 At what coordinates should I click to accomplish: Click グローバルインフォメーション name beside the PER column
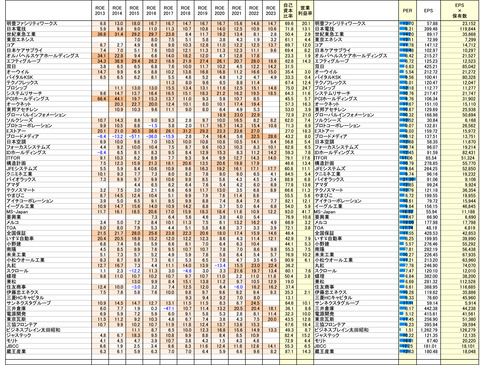click(x=344, y=115)
